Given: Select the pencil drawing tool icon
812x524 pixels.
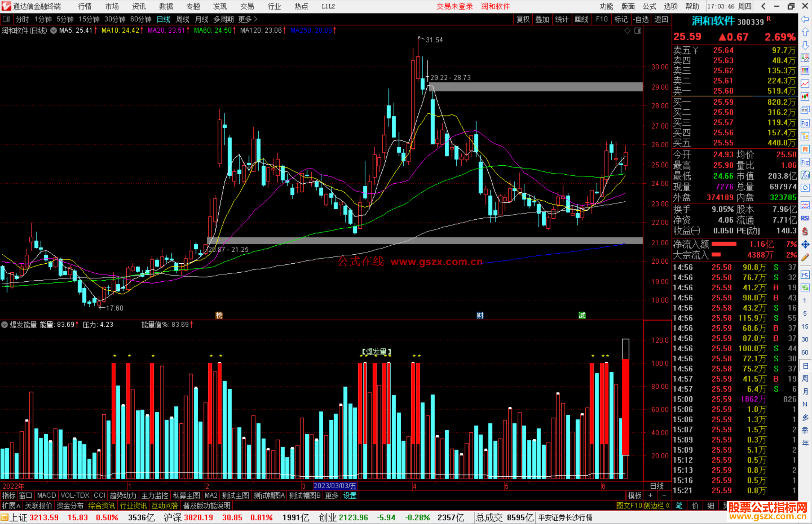Looking at the screenshot, I should click(805, 257).
